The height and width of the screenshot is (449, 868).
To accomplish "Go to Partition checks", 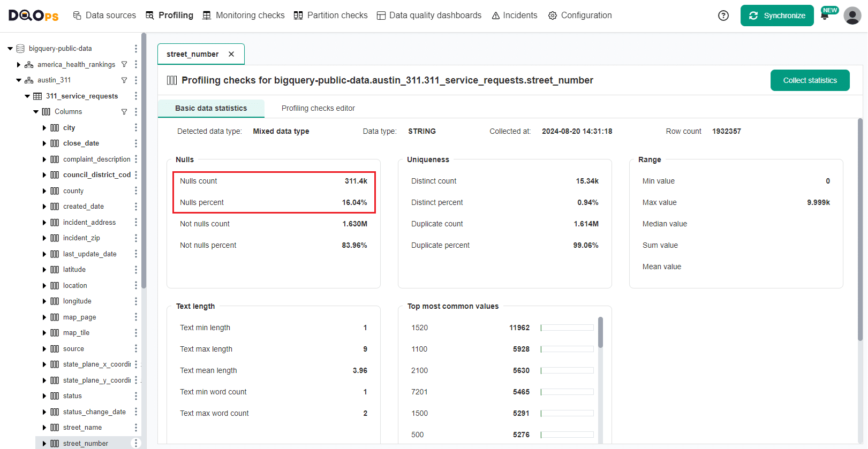I will [x=331, y=16].
